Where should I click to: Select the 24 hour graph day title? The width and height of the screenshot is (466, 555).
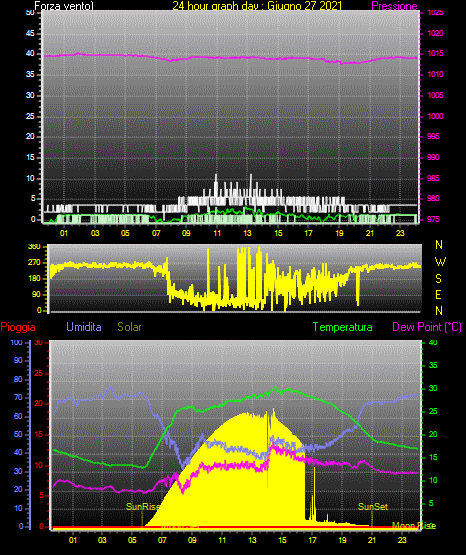click(257, 6)
